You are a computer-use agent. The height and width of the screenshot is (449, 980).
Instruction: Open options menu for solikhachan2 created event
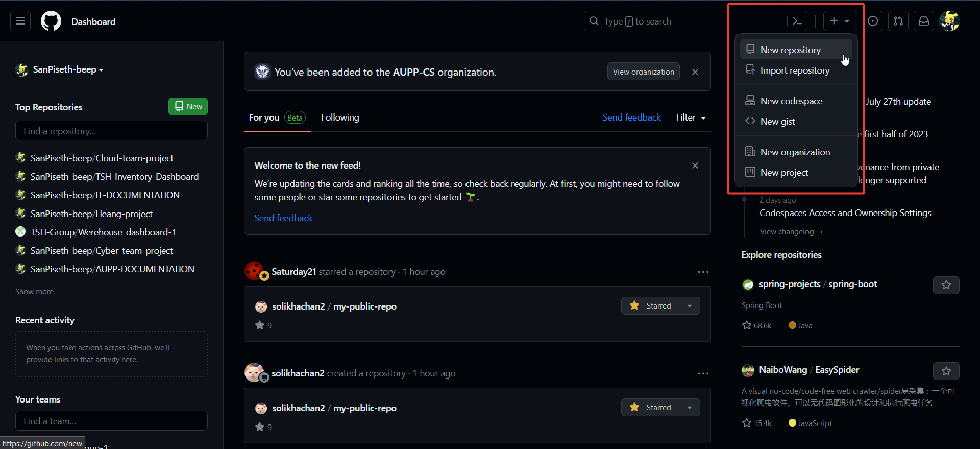point(703,373)
